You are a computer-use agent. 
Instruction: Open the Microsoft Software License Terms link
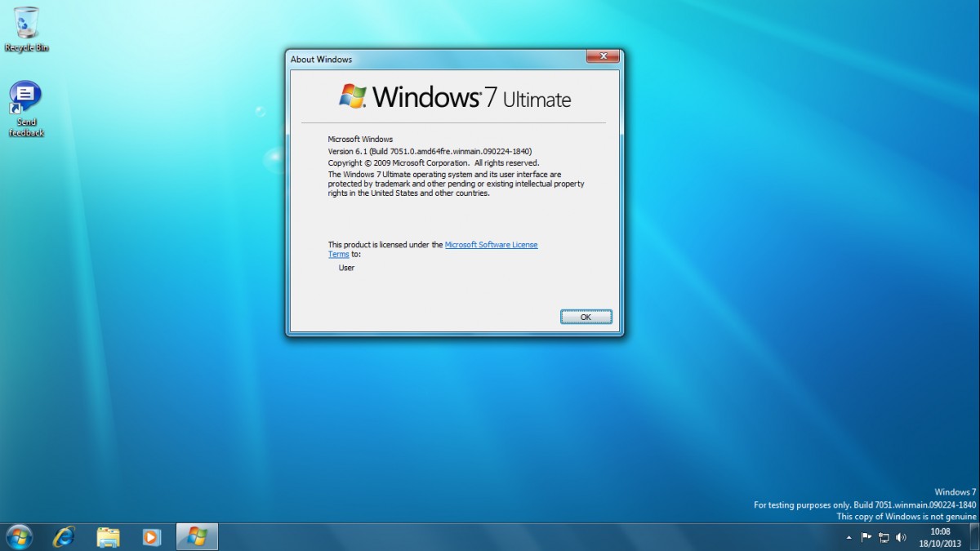click(x=491, y=245)
